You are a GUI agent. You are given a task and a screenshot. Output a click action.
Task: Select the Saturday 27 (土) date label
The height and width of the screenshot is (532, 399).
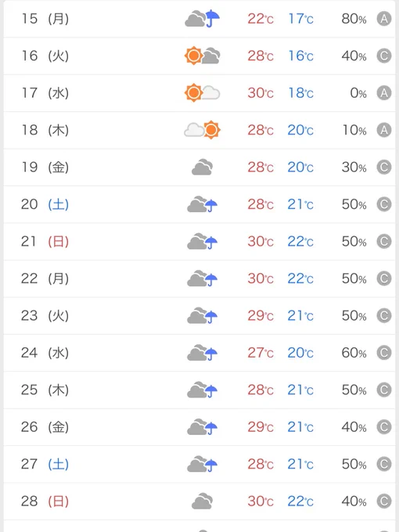(45, 464)
